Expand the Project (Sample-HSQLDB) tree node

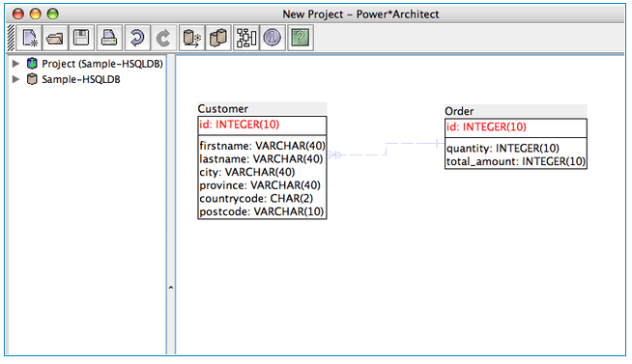click(x=15, y=64)
